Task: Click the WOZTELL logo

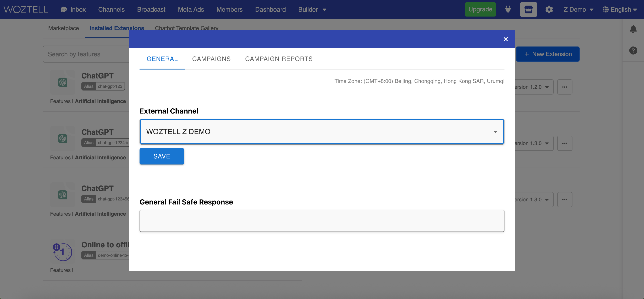Action: (x=26, y=9)
